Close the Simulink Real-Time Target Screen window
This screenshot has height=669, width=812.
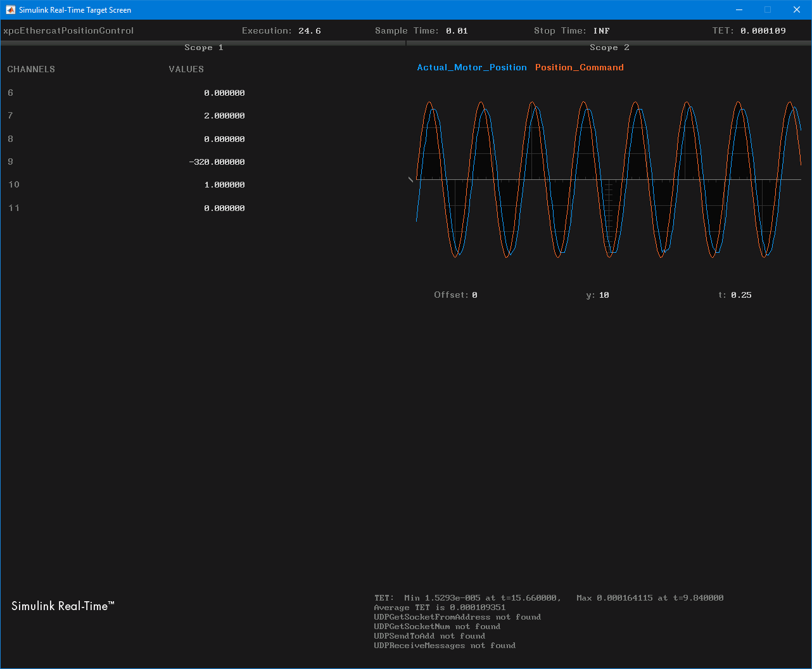coord(797,10)
